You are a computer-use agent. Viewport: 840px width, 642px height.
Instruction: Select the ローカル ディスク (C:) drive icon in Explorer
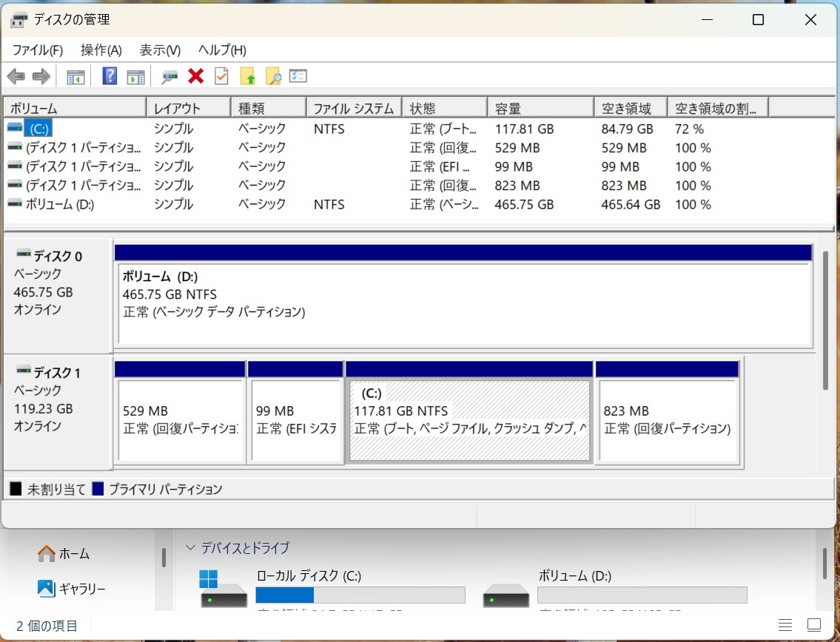224,589
